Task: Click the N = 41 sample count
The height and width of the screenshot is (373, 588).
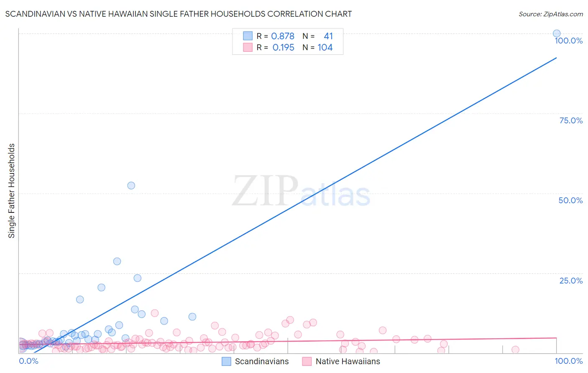Action: click(318, 36)
